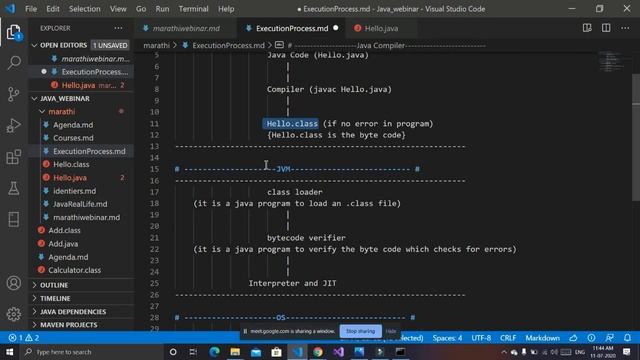Open Calculator.class in the file tree
The image size is (640, 360).
[x=74, y=270]
